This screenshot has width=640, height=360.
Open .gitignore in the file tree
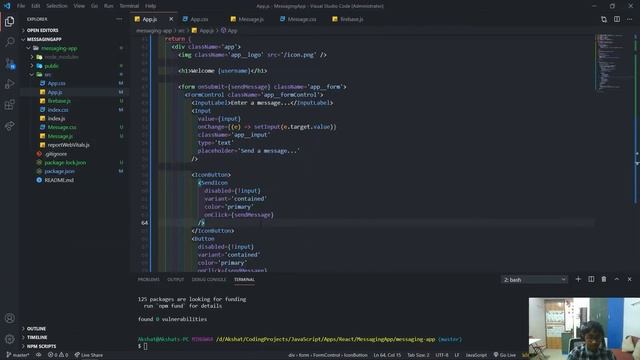56,154
